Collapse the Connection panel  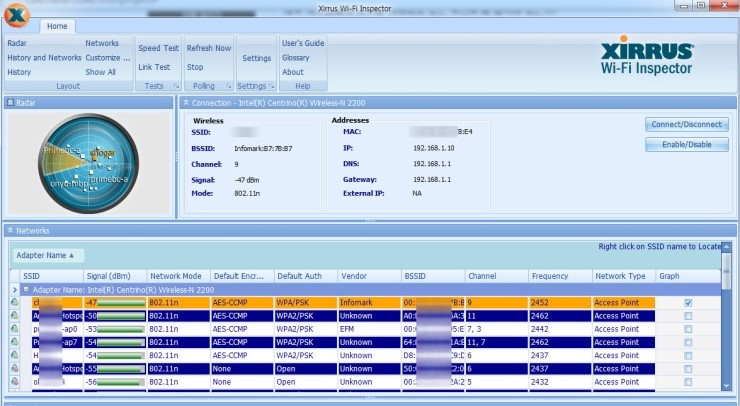pyautogui.click(x=186, y=102)
